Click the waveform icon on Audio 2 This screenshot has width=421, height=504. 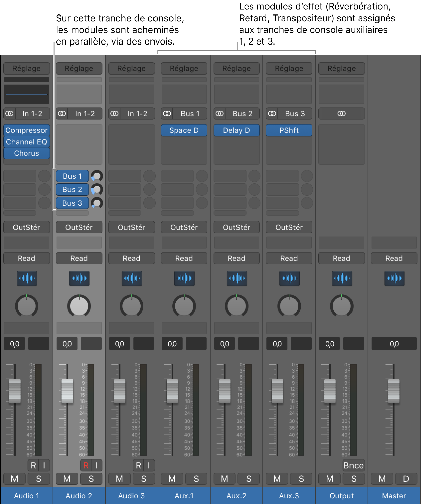pyautogui.click(x=79, y=278)
